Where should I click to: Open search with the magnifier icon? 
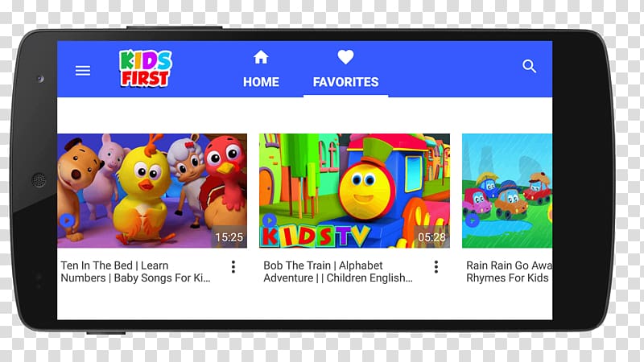[529, 66]
